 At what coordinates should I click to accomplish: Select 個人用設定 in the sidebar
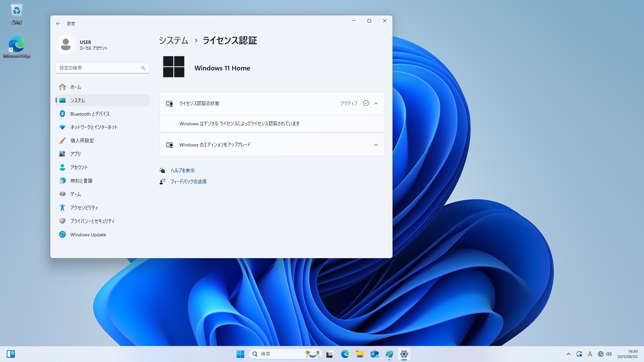click(103, 140)
